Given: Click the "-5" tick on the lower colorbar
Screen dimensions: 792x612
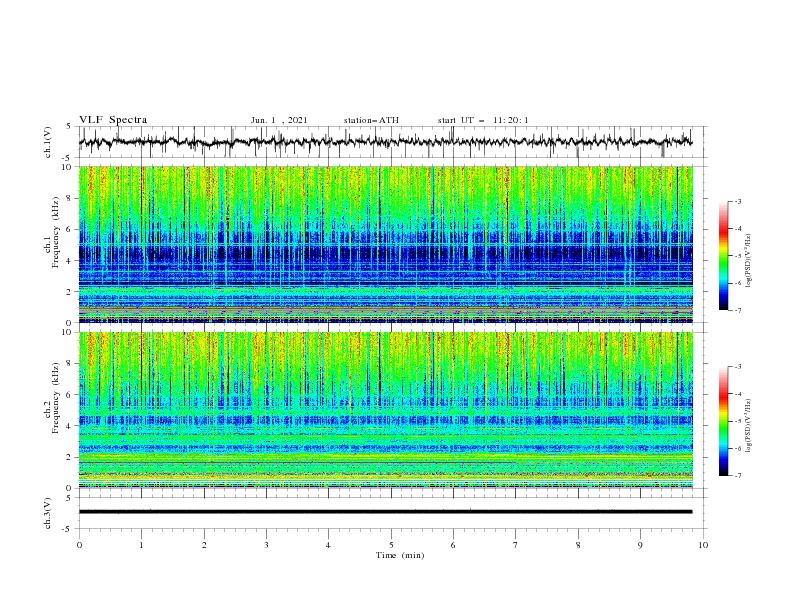Looking at the screenshot, I should (738, 421).
